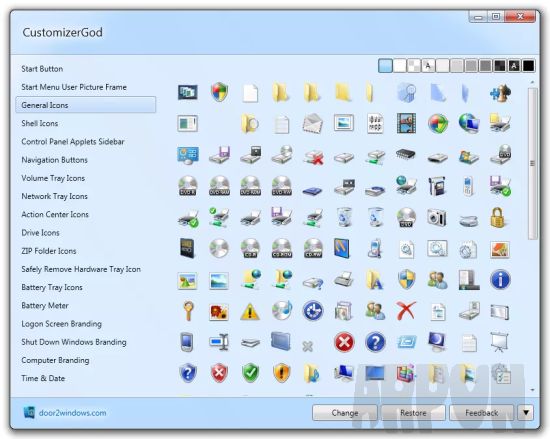Click the green checkmark shield icon
Screen dimensions: 550x439
click(250, 373)
